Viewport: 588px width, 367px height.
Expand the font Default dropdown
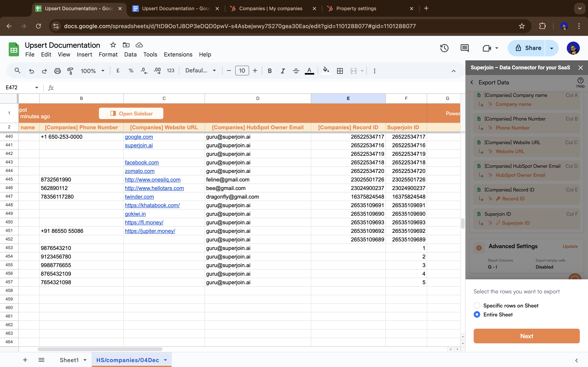[200, 71]
